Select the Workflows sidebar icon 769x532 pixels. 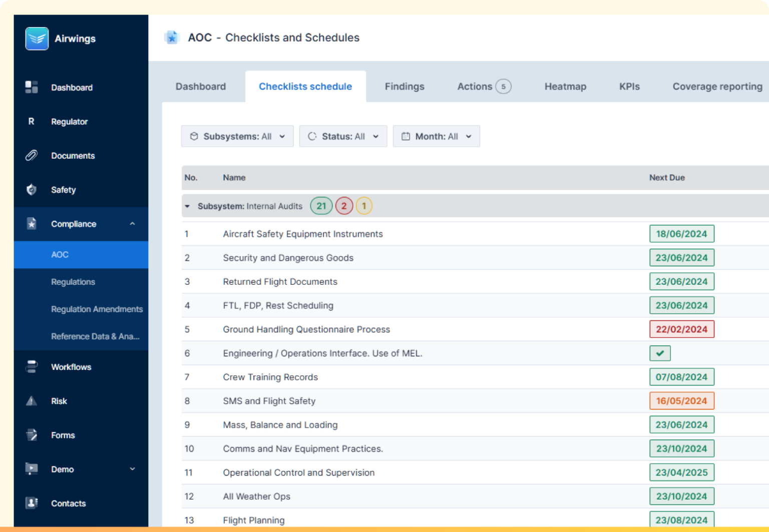(x=31, y=367)
